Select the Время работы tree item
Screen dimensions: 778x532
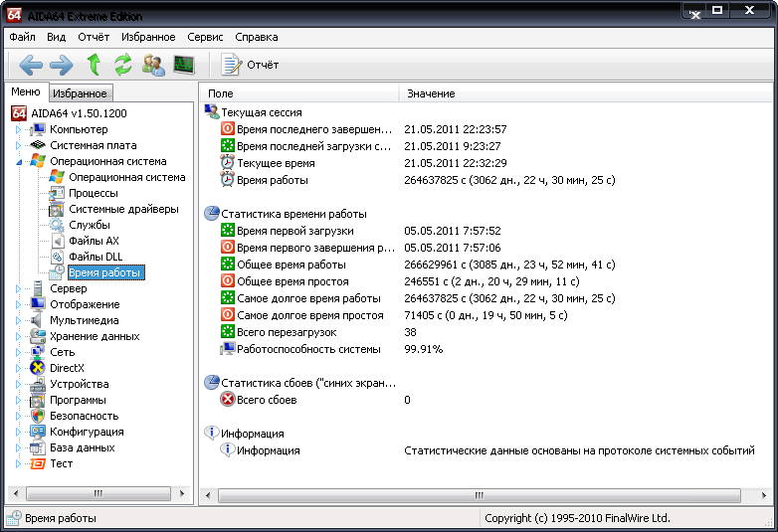[104, 272]
